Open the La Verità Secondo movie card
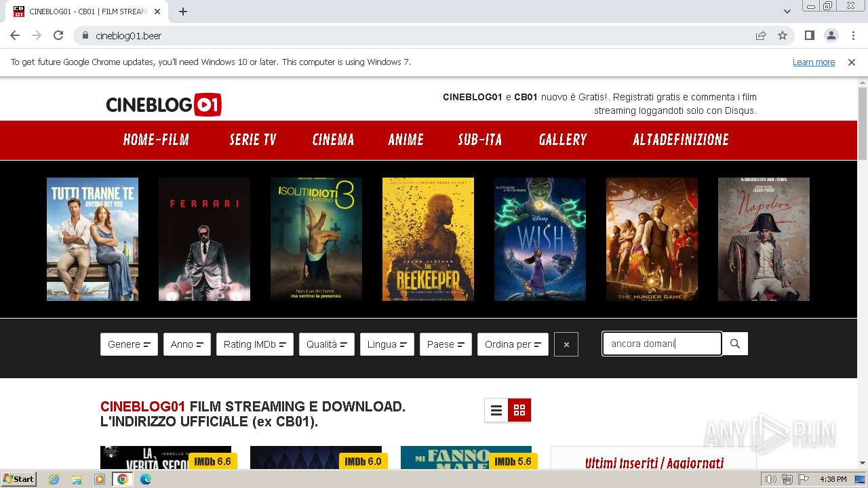 pyautogui.click(x=165, y=457)
